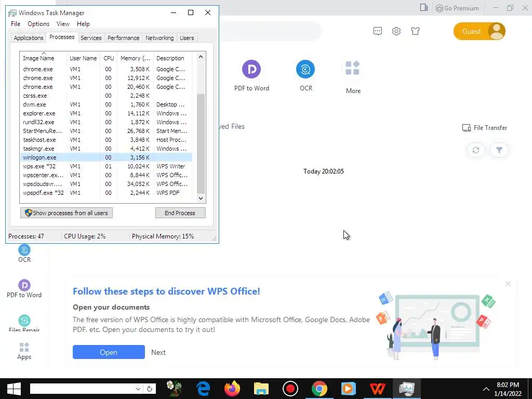The image size is (532, 399).
Task: Open Google Chrome from the taskbar
Action: (320, 389)
